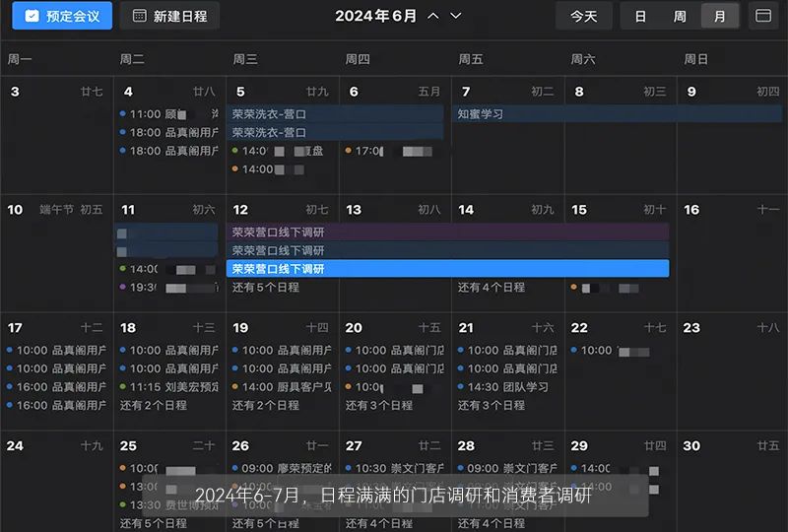Image resolution: width=788 pixels, height=532 pixels.
Task: Click the 预定会议 button
Action: [x=61, y=16]
